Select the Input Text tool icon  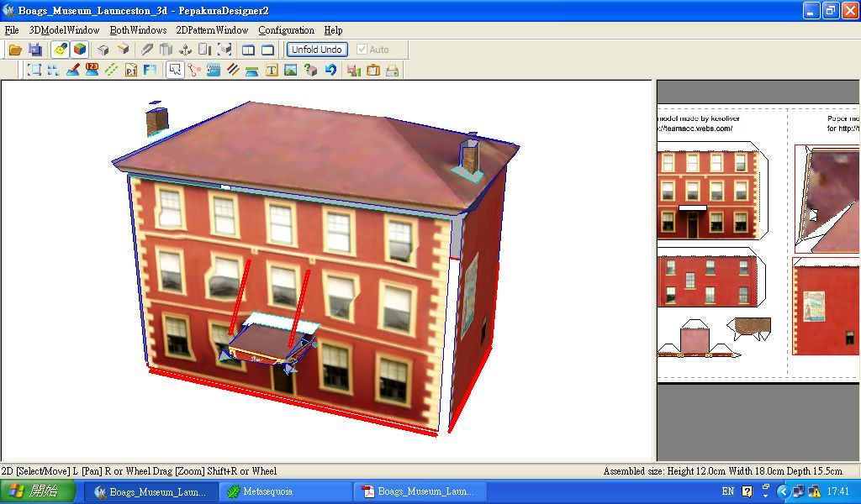click(x=272, y=71)
